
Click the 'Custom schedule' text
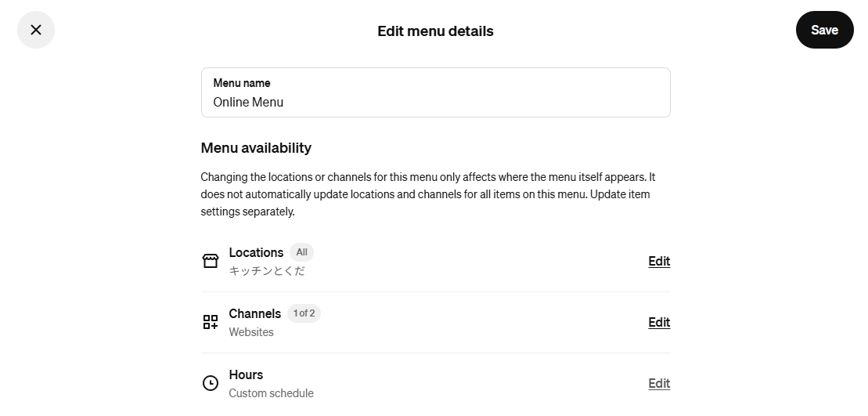272,392
